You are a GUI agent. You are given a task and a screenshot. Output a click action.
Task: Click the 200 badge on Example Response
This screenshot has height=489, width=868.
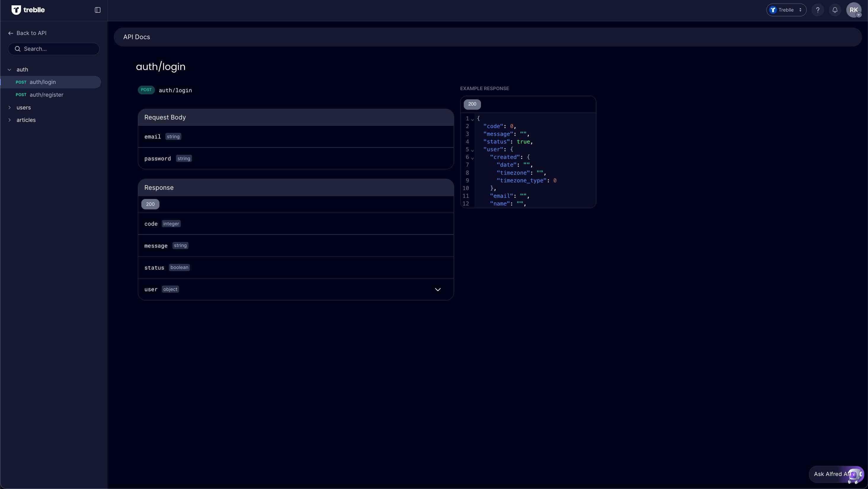pos(472,104)
